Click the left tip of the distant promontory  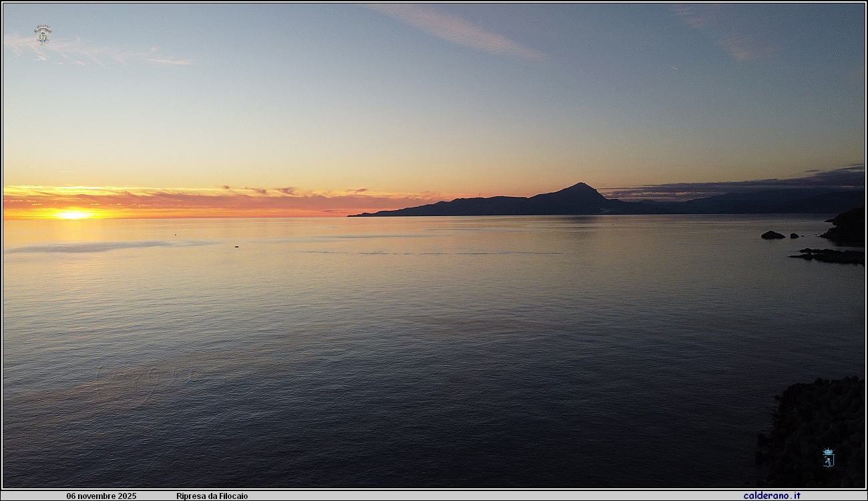coord(353,215)
